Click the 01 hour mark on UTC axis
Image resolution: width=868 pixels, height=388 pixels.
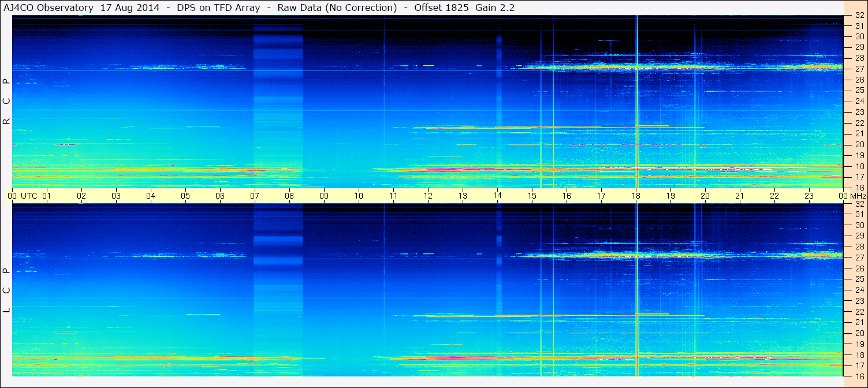click(47, 196)
